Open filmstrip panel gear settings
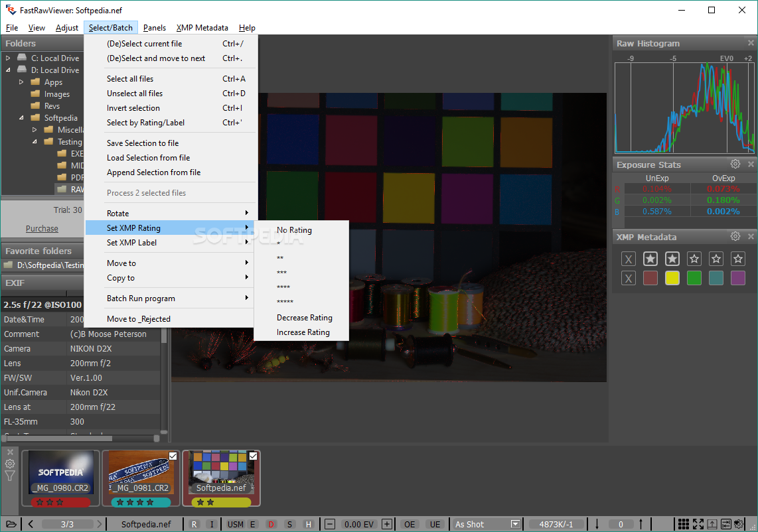 (x=10, y=464)
